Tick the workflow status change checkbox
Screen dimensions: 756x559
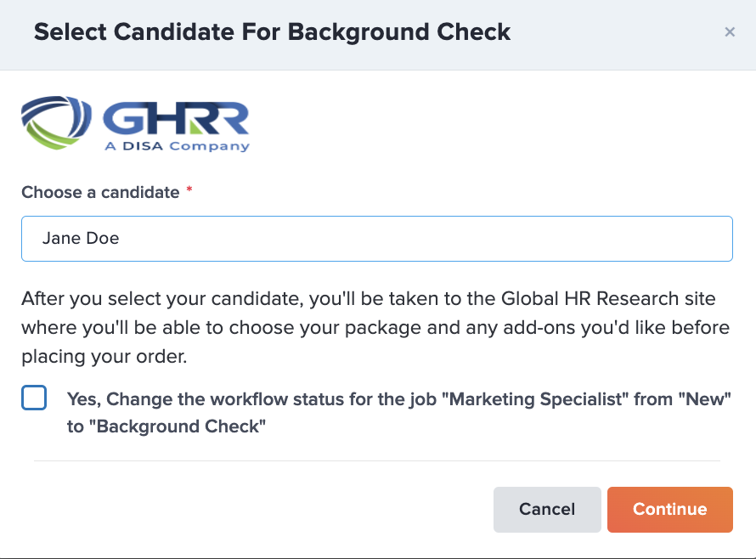point(34,398)
